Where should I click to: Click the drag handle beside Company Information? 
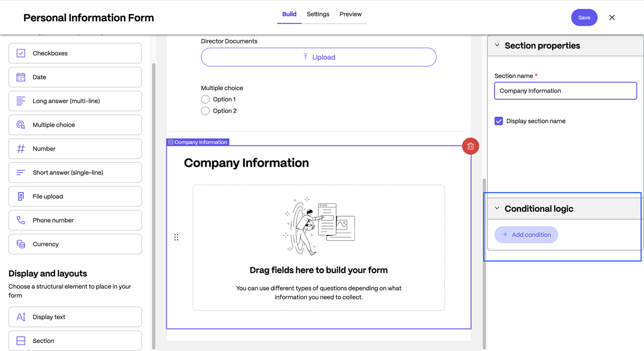[x=176, y=237]
